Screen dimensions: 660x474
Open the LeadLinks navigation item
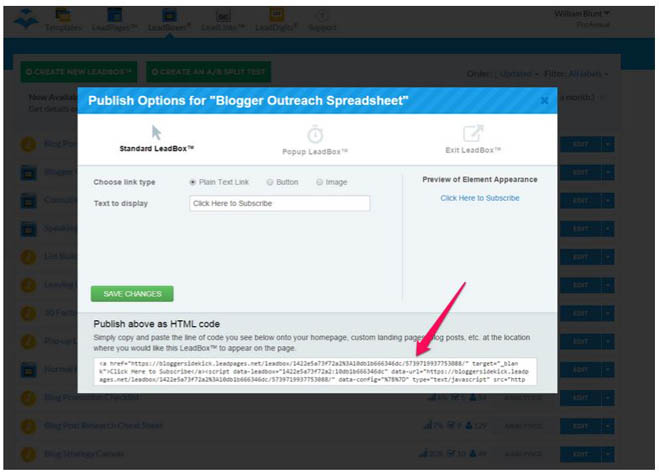223,20
